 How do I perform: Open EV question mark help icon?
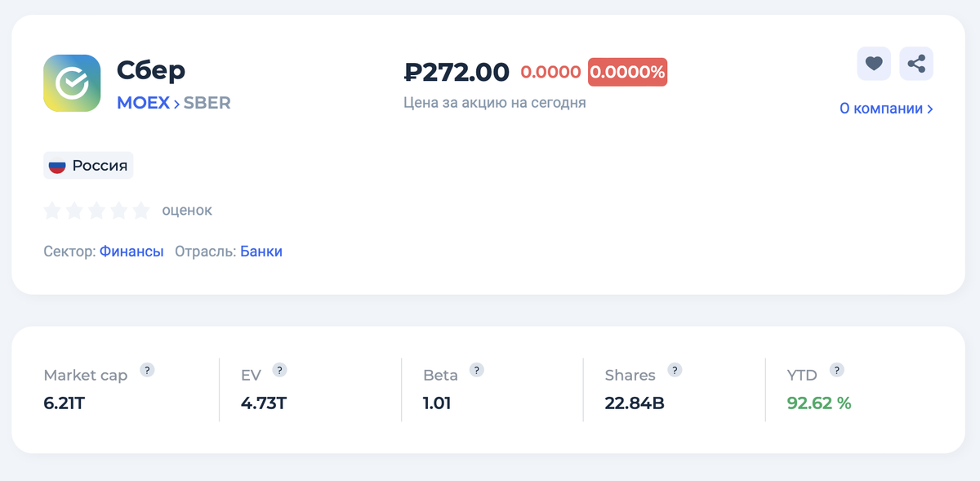(x=279, y=370)
